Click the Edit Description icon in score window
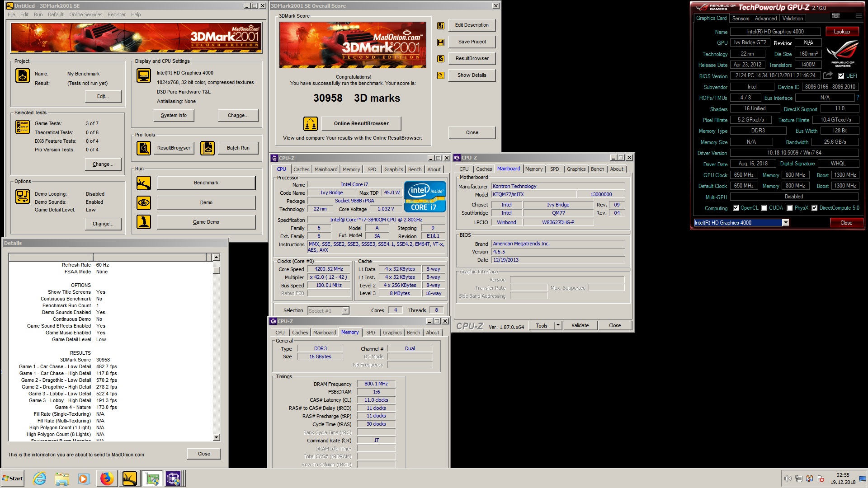 (x=441, y=26)
